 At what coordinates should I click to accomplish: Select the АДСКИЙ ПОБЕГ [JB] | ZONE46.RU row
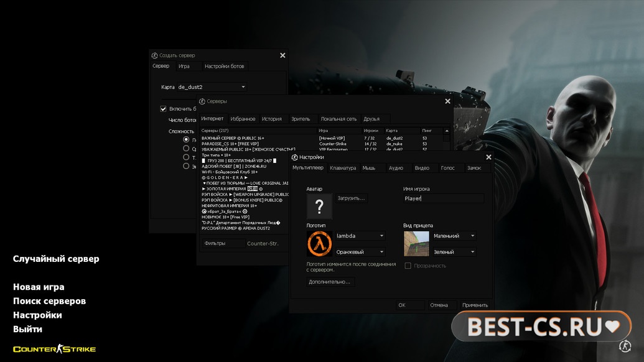tap(245, 166)
